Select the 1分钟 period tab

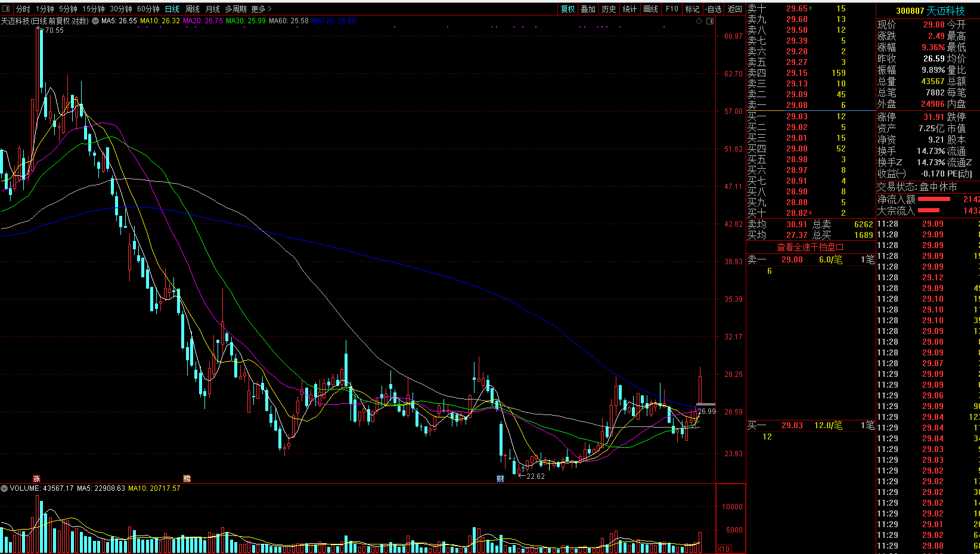tap(45, 9)
